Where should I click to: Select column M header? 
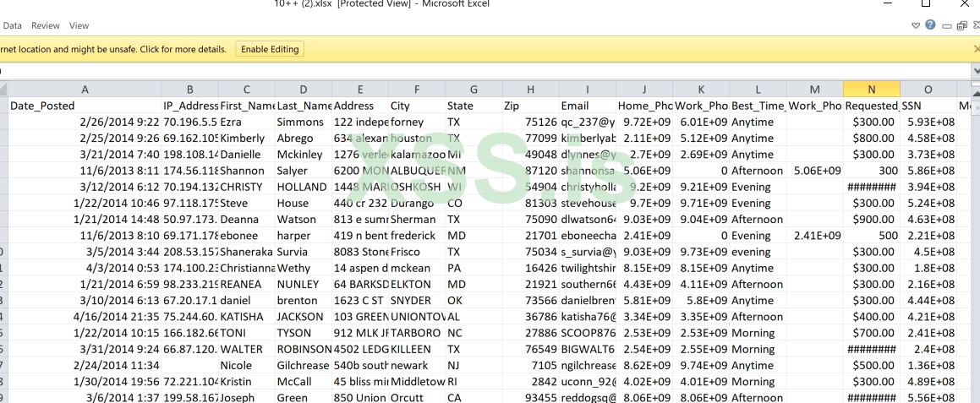tap(815, 90)
